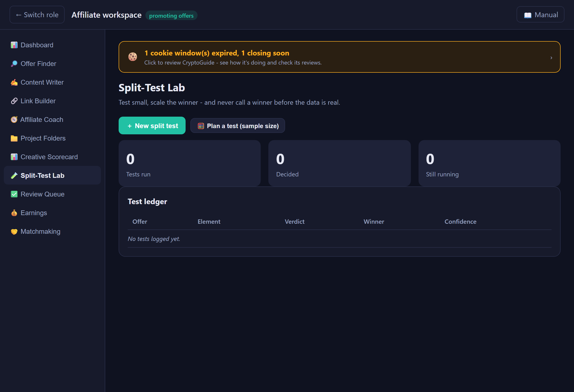The image size is (574, 392).
Task: Click the Review Queue checkmark icon
Action: [14, 194]
